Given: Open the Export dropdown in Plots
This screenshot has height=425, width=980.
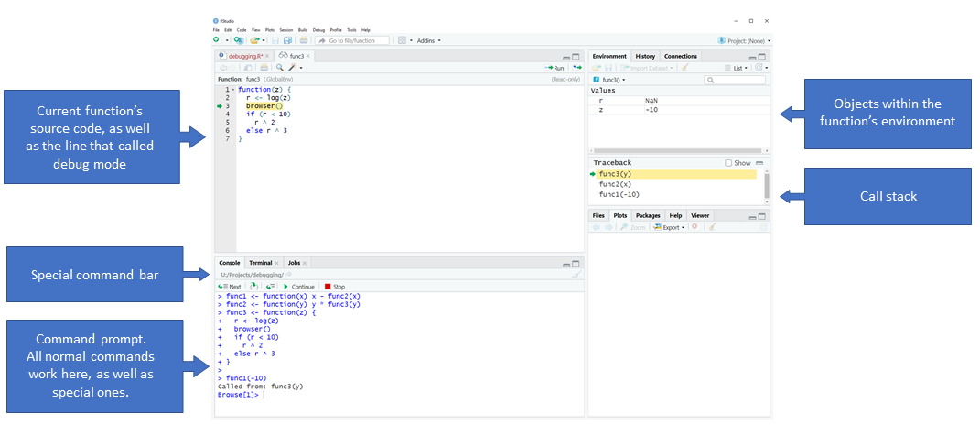Looking at the screenshot, I should (x=669, y=227).
